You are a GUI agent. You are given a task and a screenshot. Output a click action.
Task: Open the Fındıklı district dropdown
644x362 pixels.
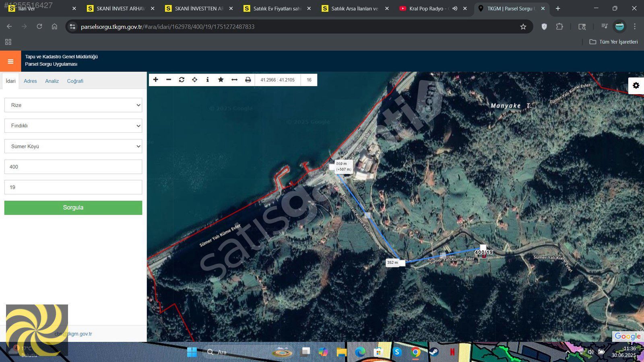pyautogui.click(x=73, y=125)
